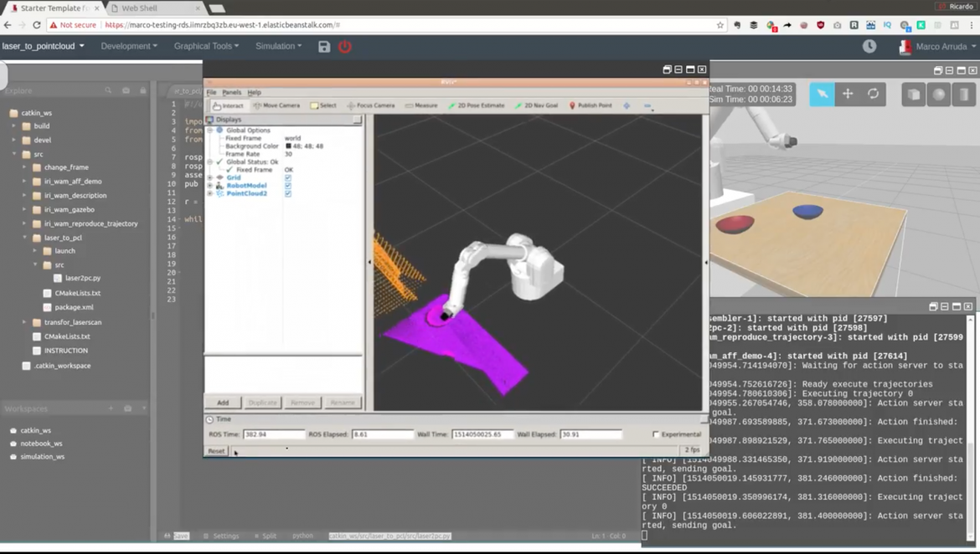Select the notebook_ws workspace
The width and height of the screenshot is (980, 554).
[x=41, y=444]
